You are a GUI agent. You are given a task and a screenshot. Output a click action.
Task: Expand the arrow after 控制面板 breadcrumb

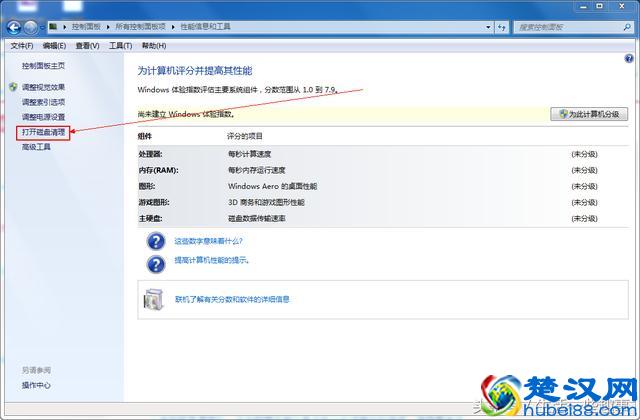tap(108, 27)
